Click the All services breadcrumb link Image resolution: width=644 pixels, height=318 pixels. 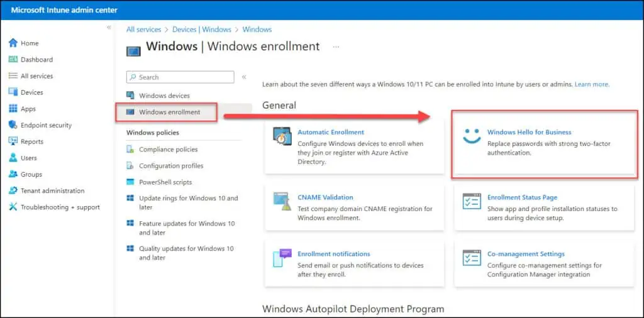point(144,30)
